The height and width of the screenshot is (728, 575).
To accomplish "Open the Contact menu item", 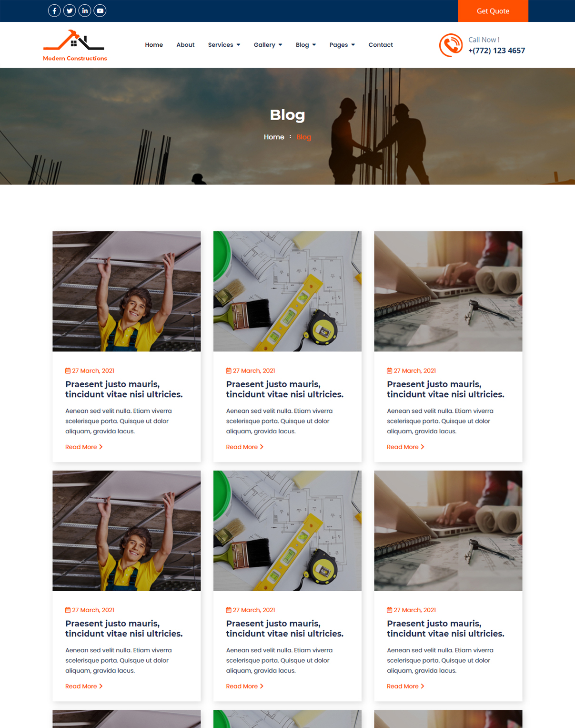I will [x=381, y=45].
